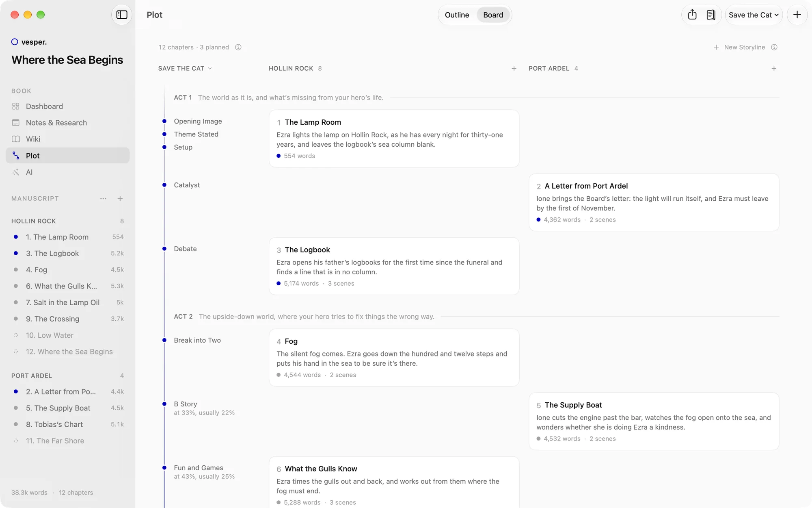Open Notes & Research section
The width and height of the screenshot is (812, 508).
[67, 123]
